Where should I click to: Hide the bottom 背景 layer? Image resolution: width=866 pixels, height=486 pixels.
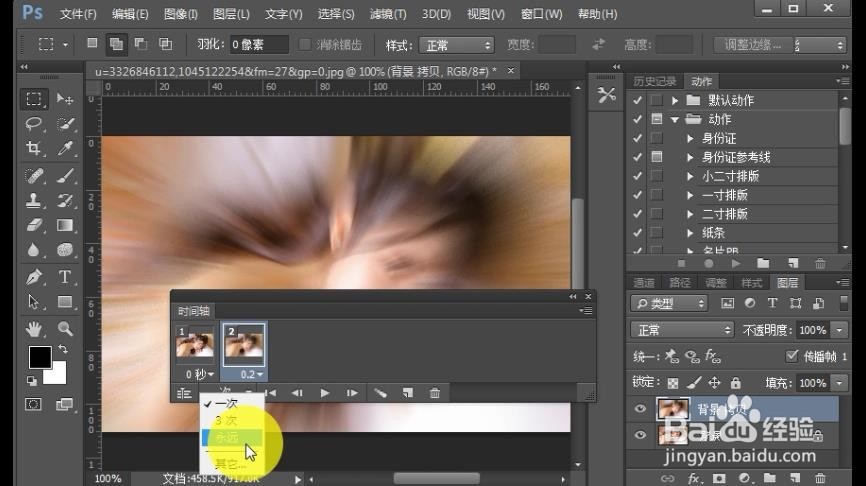point(640,435)
